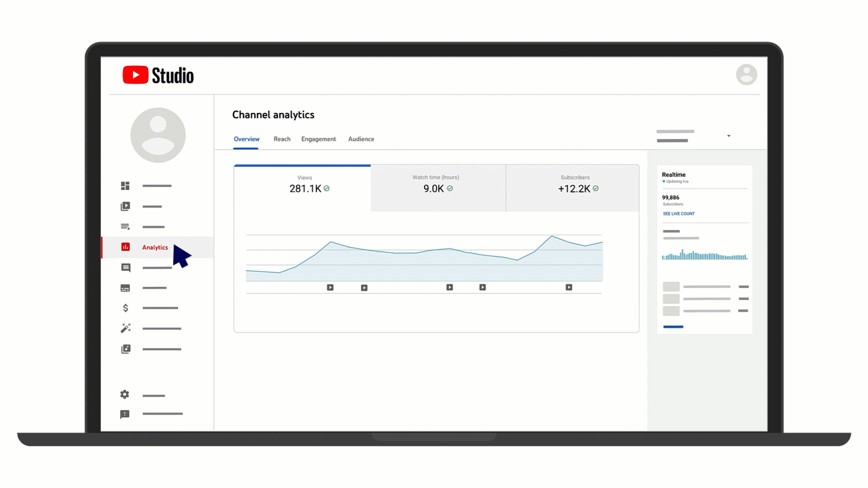This screenshot has height=488, width=868.
Task: Open the Settings gear icon
Action: (125, 394)
